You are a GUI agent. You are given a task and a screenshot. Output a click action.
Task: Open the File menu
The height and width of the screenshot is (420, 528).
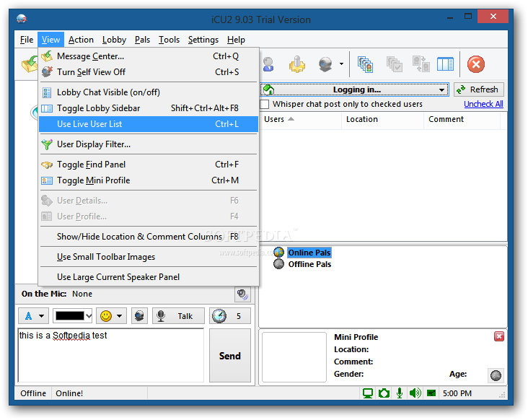point(27,40)
